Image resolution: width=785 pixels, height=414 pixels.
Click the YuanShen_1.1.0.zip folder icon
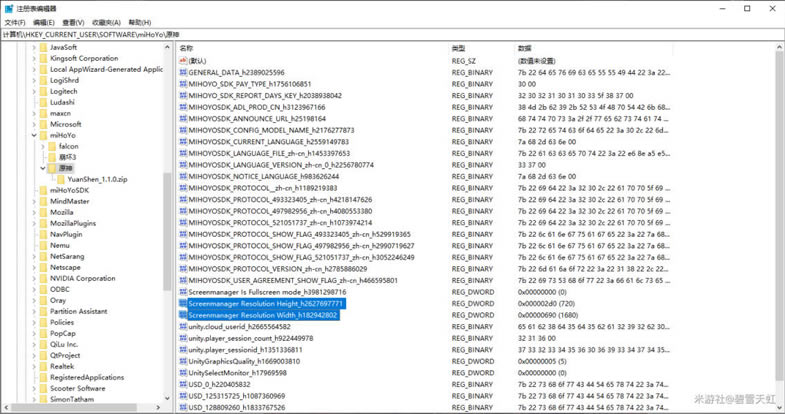(x=61, y=179)
